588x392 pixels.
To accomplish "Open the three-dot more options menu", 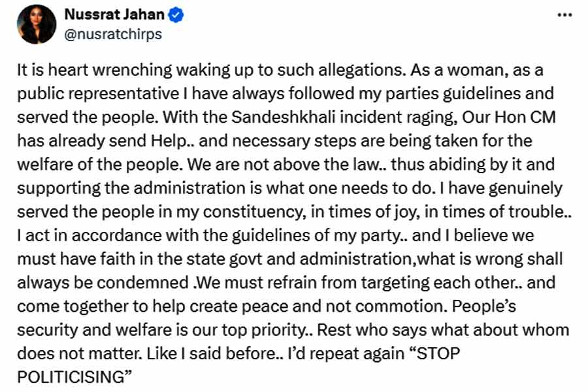I will pyautogui.click(x=564, y=15).
